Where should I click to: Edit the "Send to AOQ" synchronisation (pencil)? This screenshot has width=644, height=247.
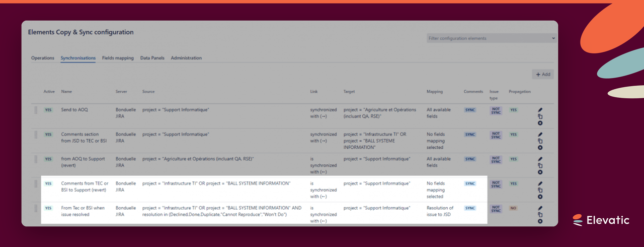(x=540, y=109)
